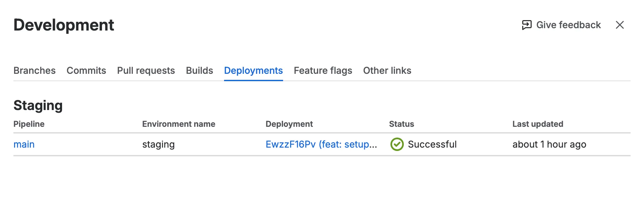
Task: Click the X to close the Development panel
Action: (620, 25)
